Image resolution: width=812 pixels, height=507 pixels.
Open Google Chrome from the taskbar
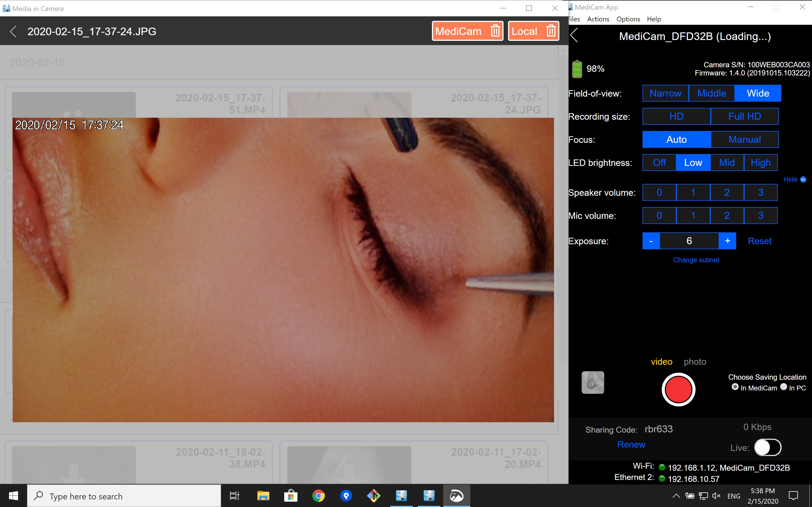(318, 496)
